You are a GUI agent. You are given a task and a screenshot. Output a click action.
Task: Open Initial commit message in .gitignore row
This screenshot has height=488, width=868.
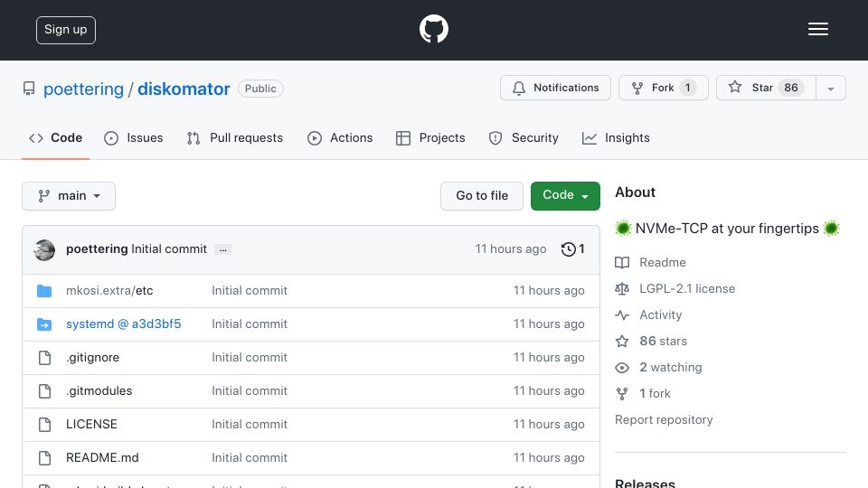(250, 358)
